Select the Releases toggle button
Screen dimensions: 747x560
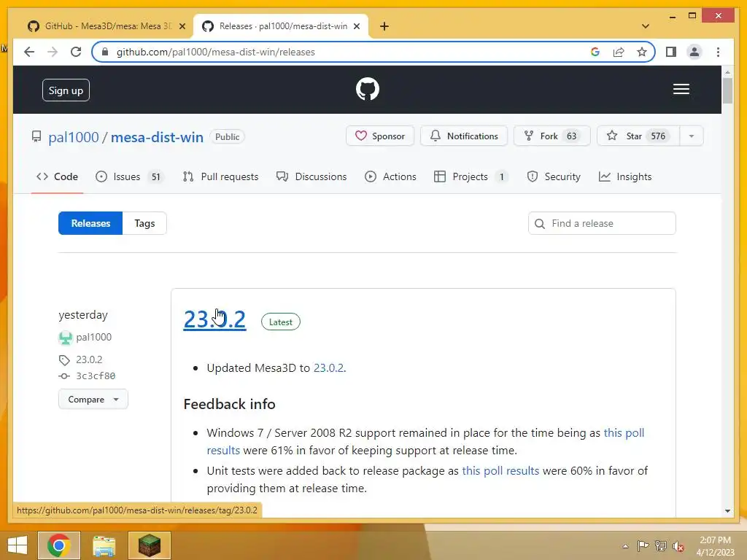pos(90,223)
